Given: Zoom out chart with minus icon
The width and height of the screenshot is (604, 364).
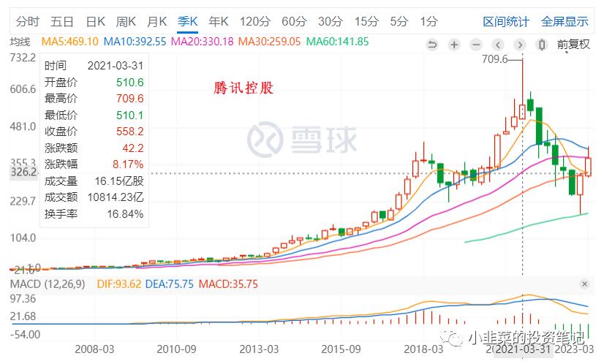Looking at the screenshot, I should click(x=477, y=45).
